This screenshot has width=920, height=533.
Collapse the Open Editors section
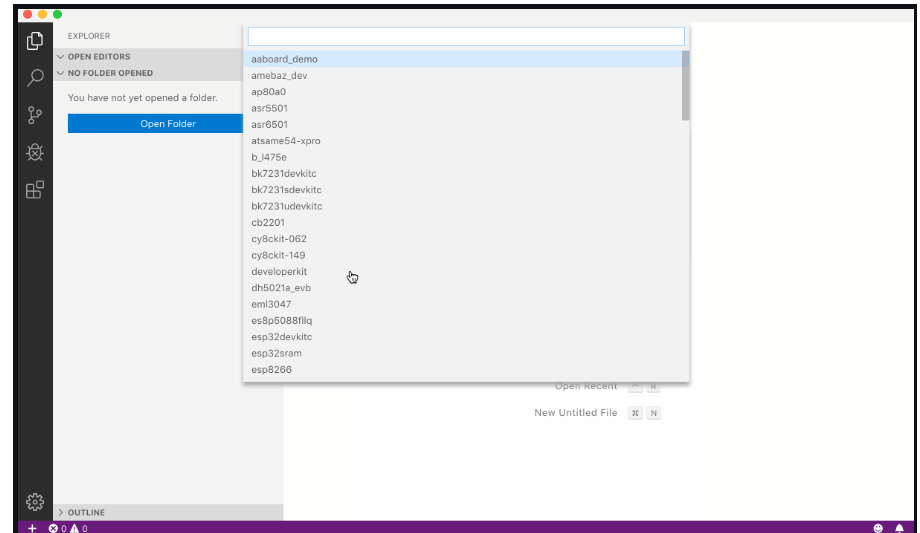coord(148,56)
